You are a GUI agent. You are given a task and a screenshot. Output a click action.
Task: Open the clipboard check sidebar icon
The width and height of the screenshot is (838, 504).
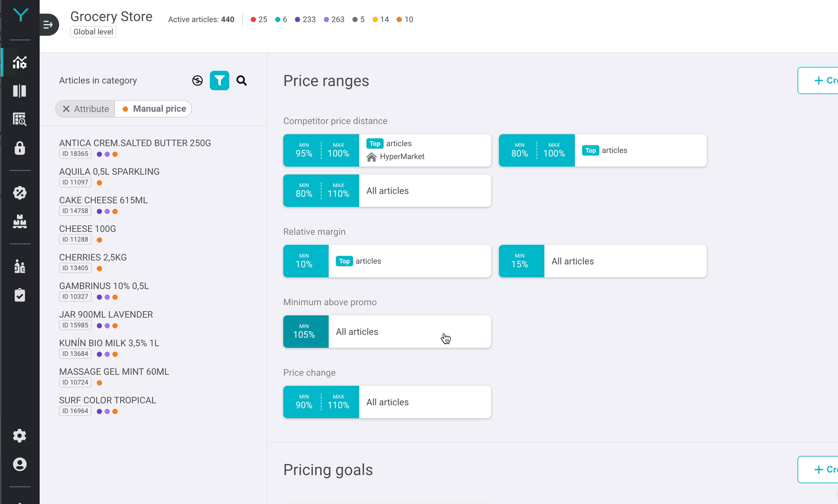[20, 295]
